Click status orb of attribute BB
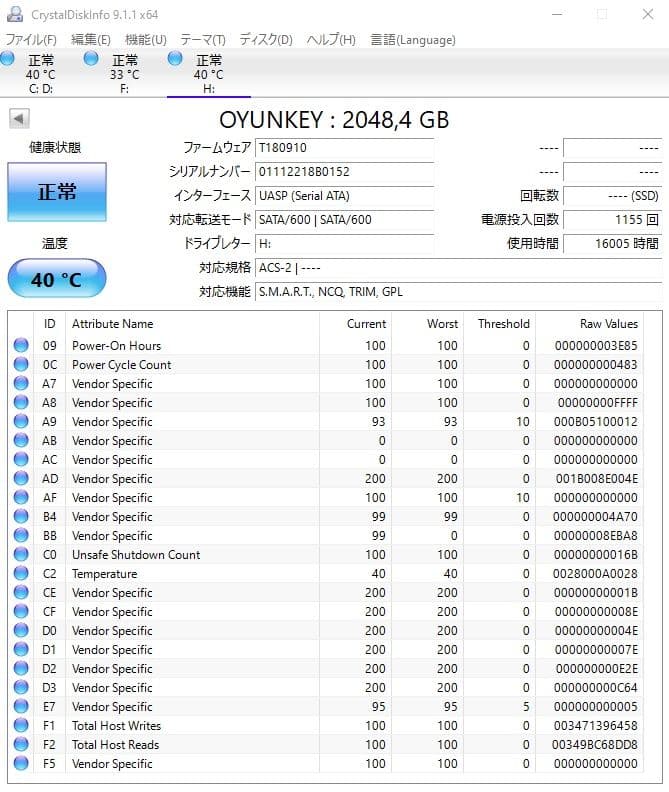This screenshot has height=792, width=669. pyautogui.click(x=21, y=535)
